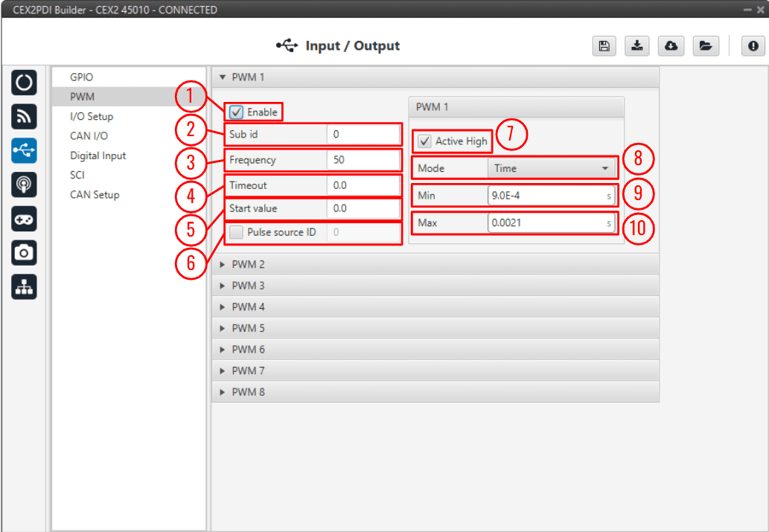
Task: Expand the PWM 4 section
Action: [435, 307]
